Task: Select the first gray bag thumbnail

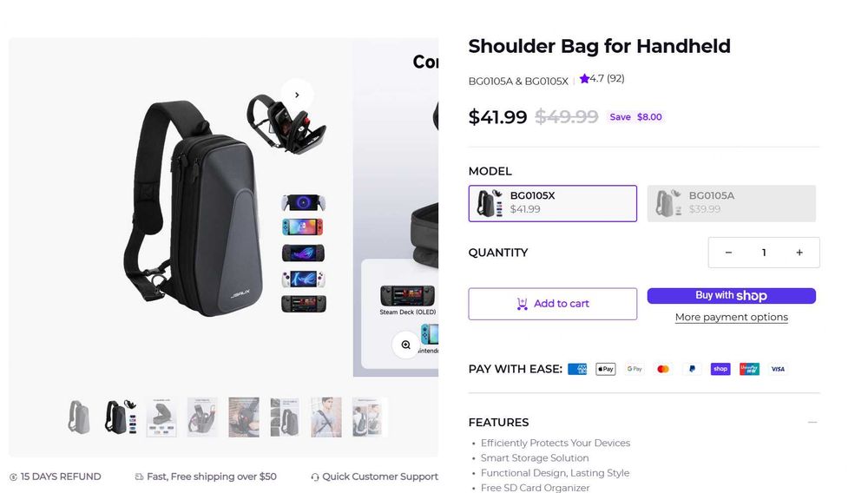Action: pyautogui.click(x=79, y=417)
